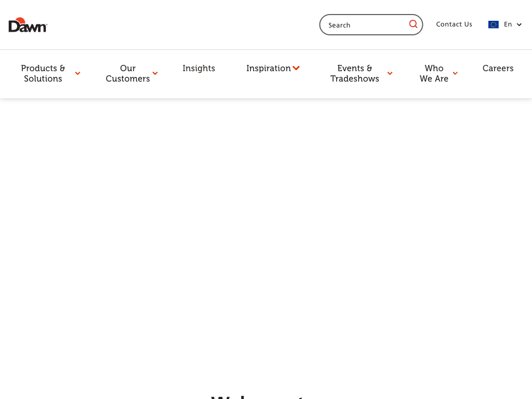
Task: Open the Contact Us link
Action: pyautogui.click(x=454, y=24)
